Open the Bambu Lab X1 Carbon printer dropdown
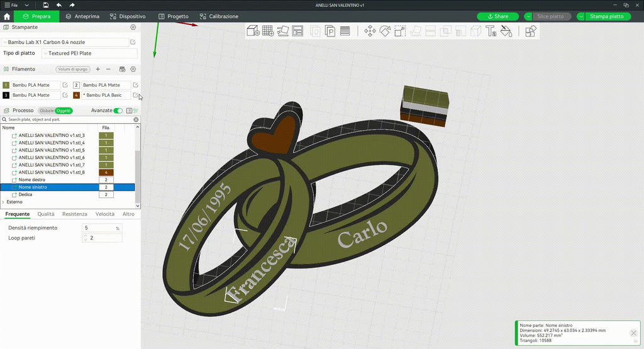Viewport: 644px width, 349px height. [x=65, y=42]
